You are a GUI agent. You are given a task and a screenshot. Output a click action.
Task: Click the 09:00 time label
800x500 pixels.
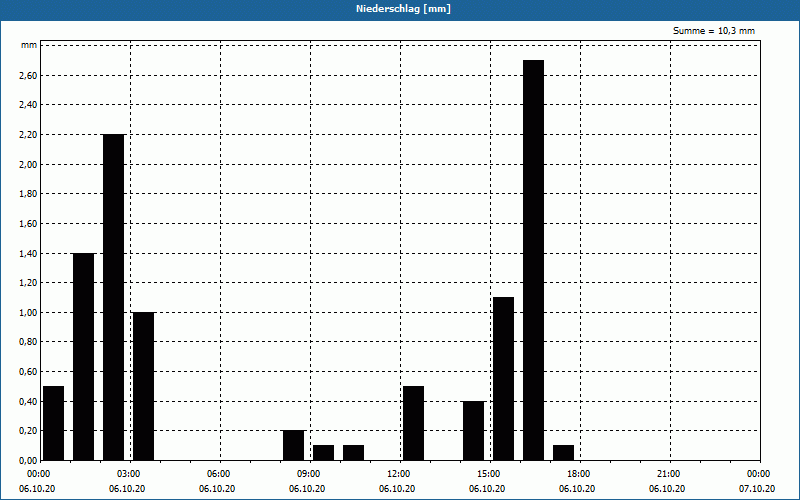[x=310, y=474]
